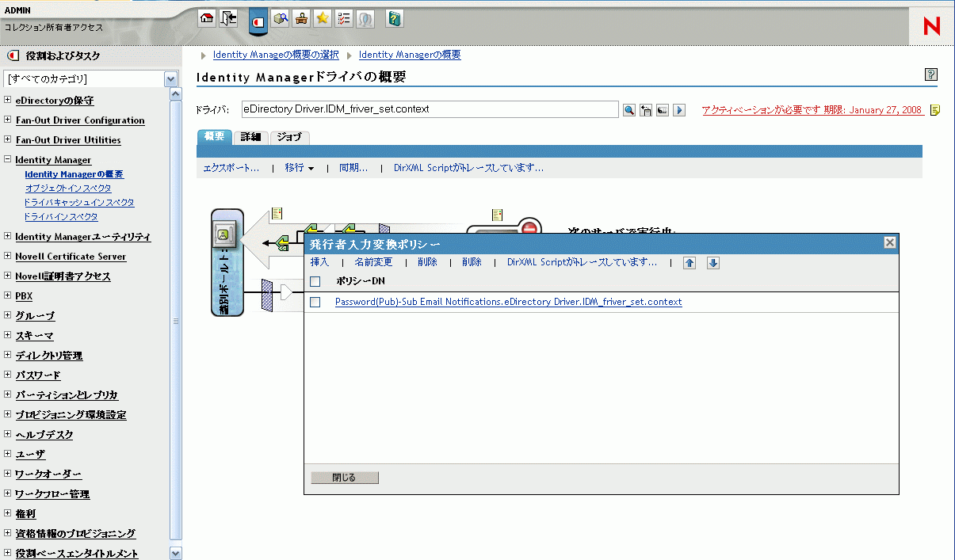Screen dimensions: 955x560
Task: Click 同期... in the driver menu bar
Action: [353, 168]
